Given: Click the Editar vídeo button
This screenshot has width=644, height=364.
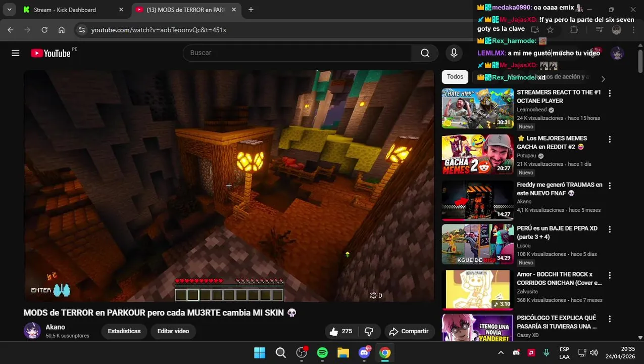Looking at the screenshot, I should (173, 331).
